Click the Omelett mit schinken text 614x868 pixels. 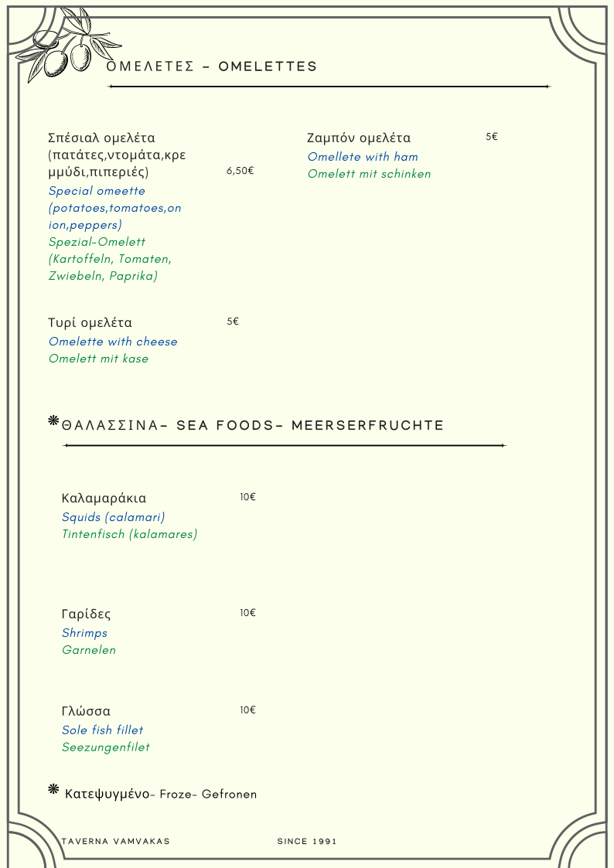pyautogui.click(x=369, y=174)
